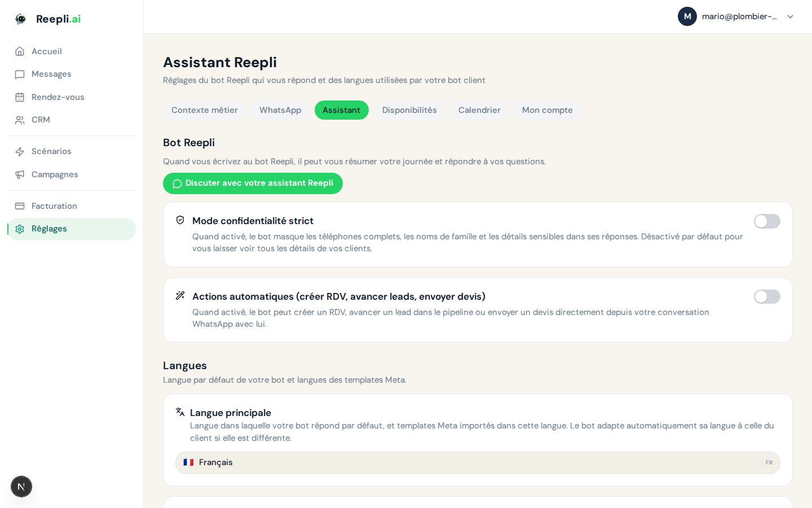The image size is (812, 508).
Task: Click the Bot Reepli section heading
Action: click(x=189, y=143)
